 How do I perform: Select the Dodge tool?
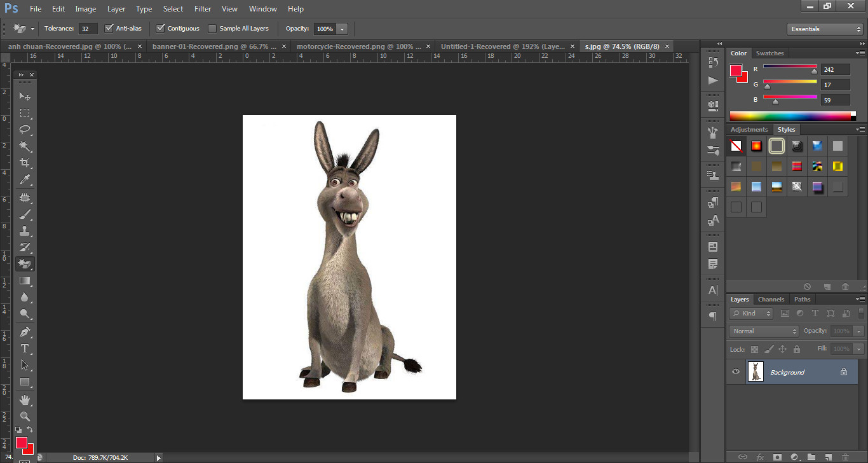(x=25, y=314)
